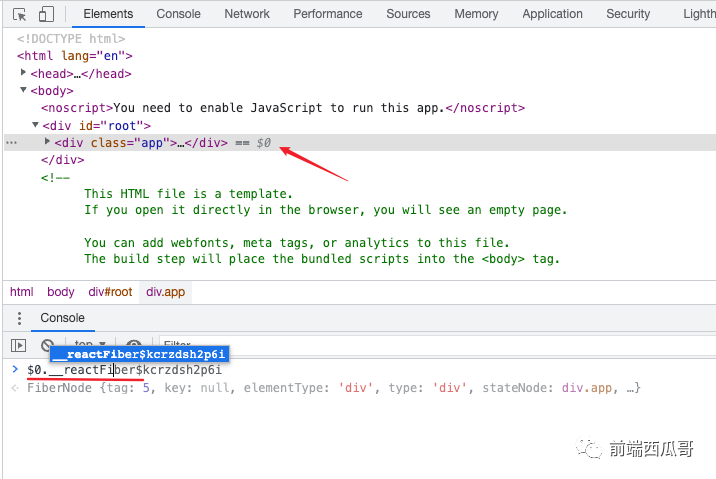
Task: Switch to the Memory tab
Action: click(476, 14)
